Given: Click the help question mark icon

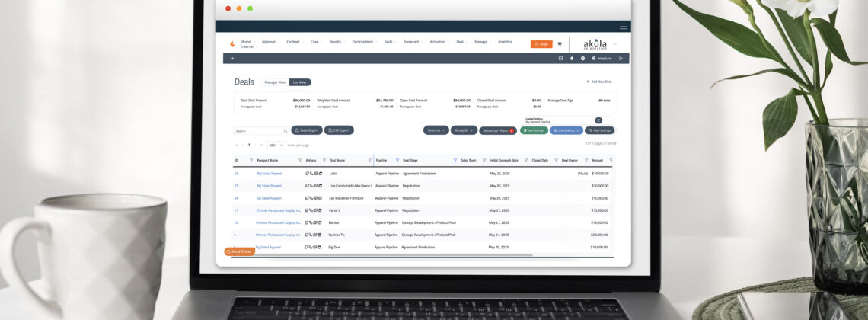Looking at the screenshot, I should point(582,58).
